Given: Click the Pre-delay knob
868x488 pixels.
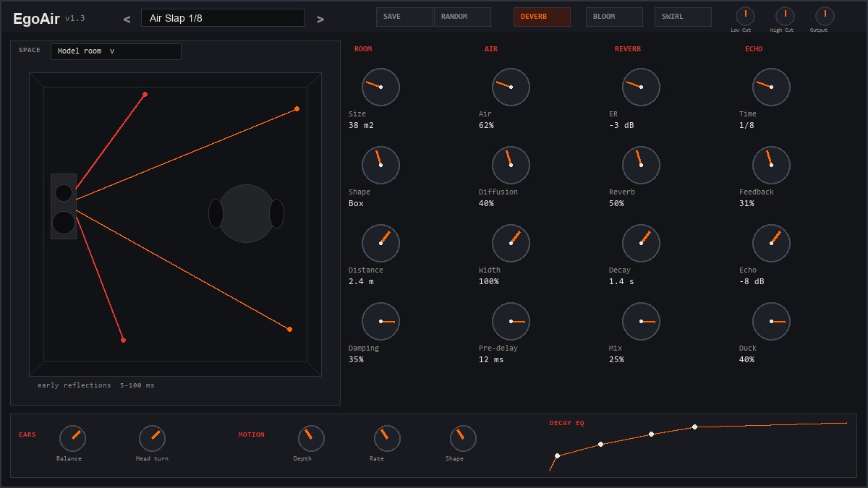Looking at the screenshot, I should (511, 321).
